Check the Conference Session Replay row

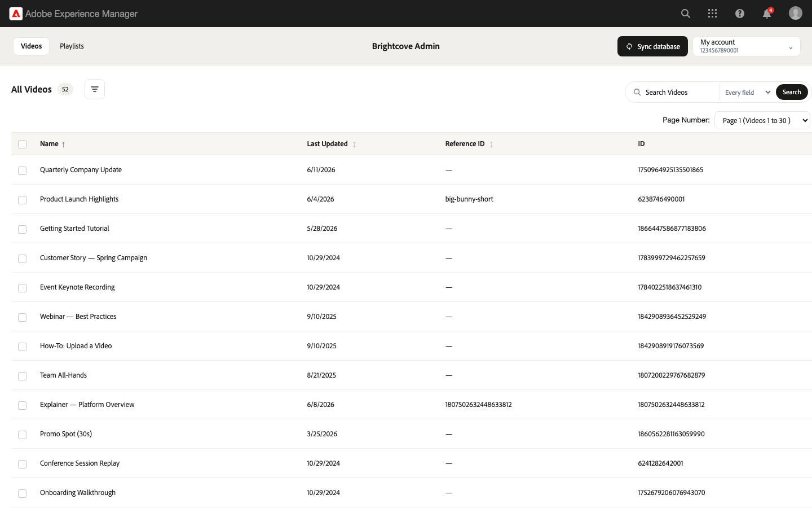click(23, 464)
